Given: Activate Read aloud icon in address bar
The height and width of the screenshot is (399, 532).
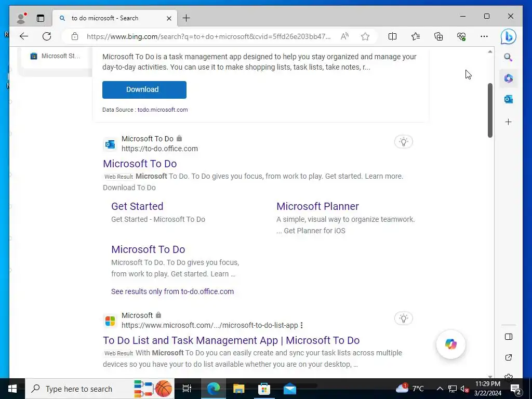Looking at the screenshot, I should pyautogui.click(x=344, y=36).
